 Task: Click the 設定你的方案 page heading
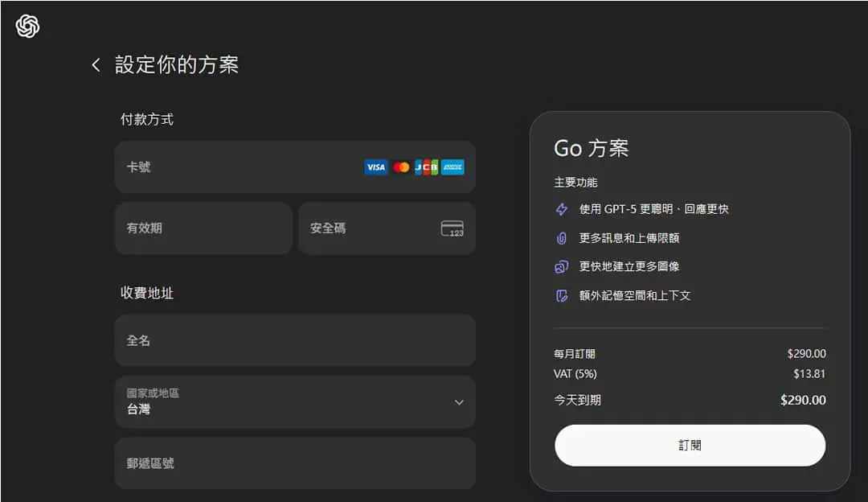pyautogui.click(x=177, y=65)
